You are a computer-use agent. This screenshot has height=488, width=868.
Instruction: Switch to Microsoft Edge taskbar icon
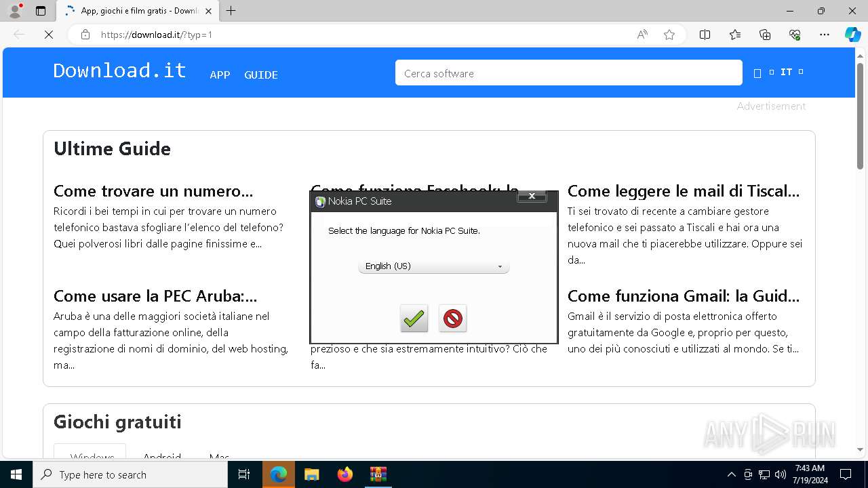pos(279,474)
